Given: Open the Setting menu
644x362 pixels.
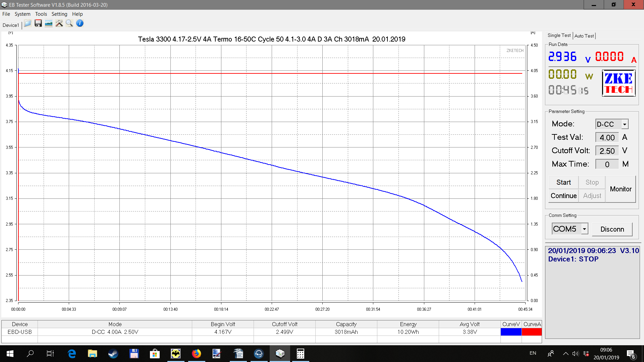Looking at the screenshot, I should (x=59, y=14).
